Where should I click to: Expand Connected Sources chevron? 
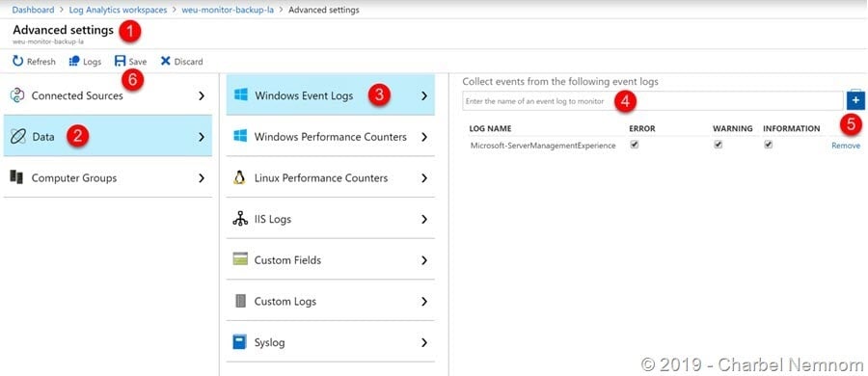[x=202, y=95]
